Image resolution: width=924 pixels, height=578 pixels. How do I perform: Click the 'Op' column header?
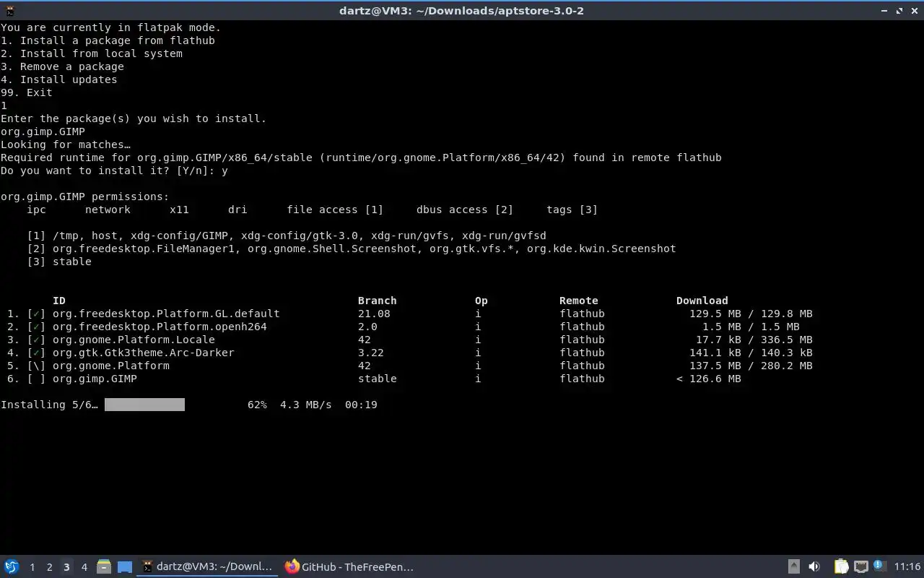coord(481,301)
